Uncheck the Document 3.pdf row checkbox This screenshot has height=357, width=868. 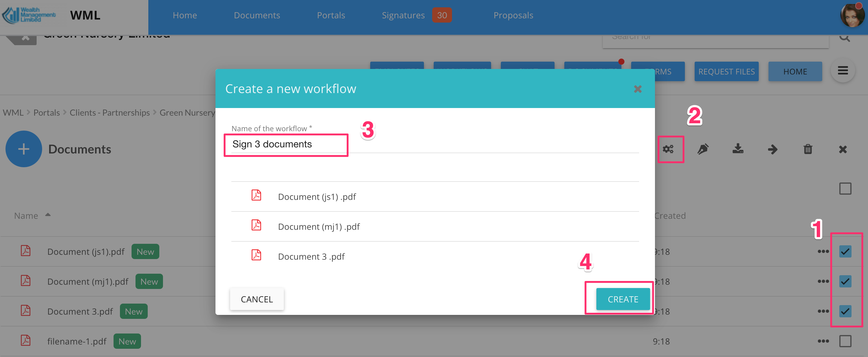click(x=845, y=311)
